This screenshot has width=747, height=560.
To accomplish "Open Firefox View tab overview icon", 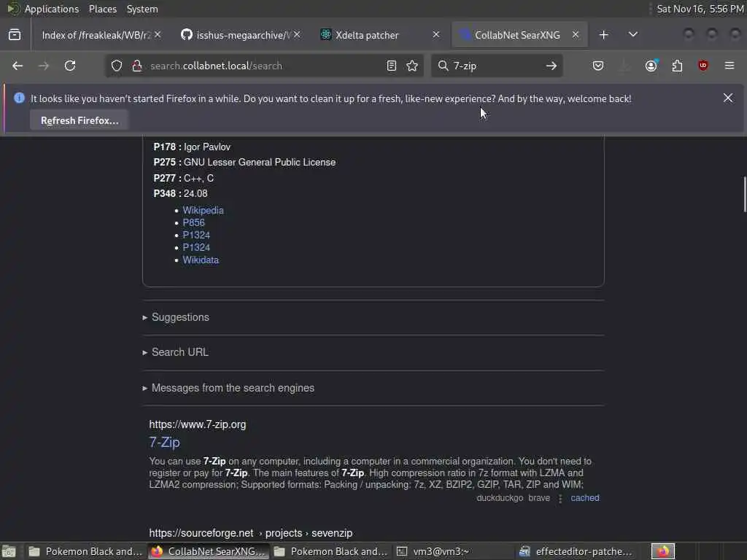I will [15, 35].
